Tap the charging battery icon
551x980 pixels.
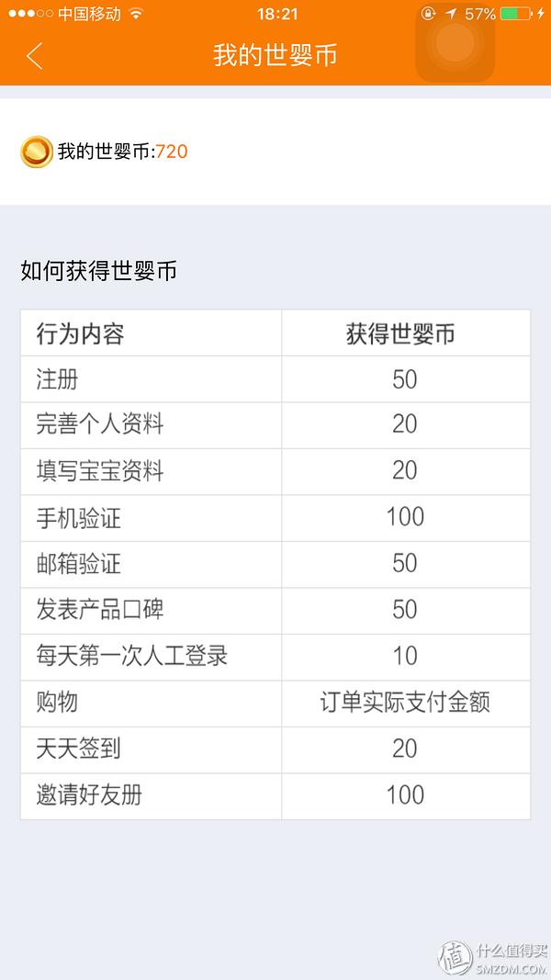pos(514,13)
